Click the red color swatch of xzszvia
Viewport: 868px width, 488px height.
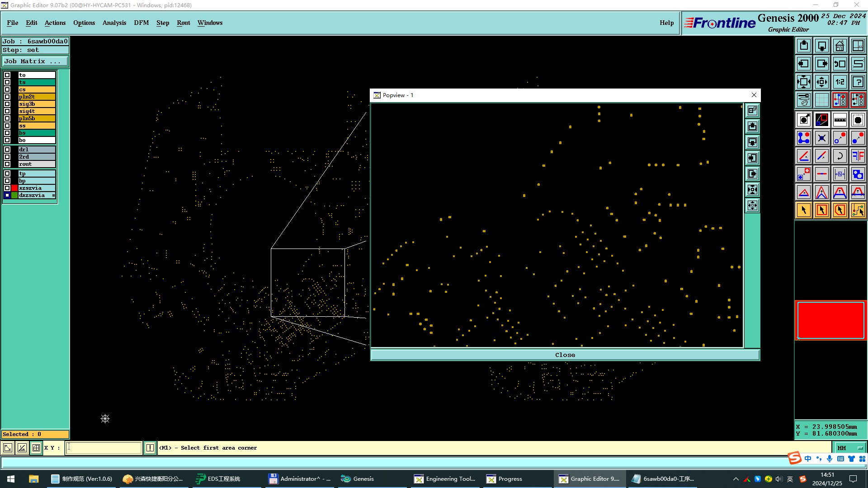click(14, 188)
